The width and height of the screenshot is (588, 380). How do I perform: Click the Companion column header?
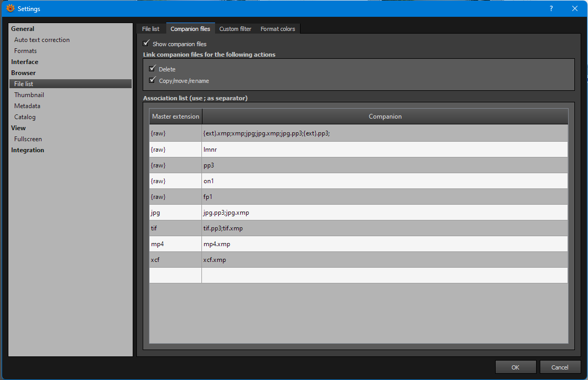(x=385, y=117)
